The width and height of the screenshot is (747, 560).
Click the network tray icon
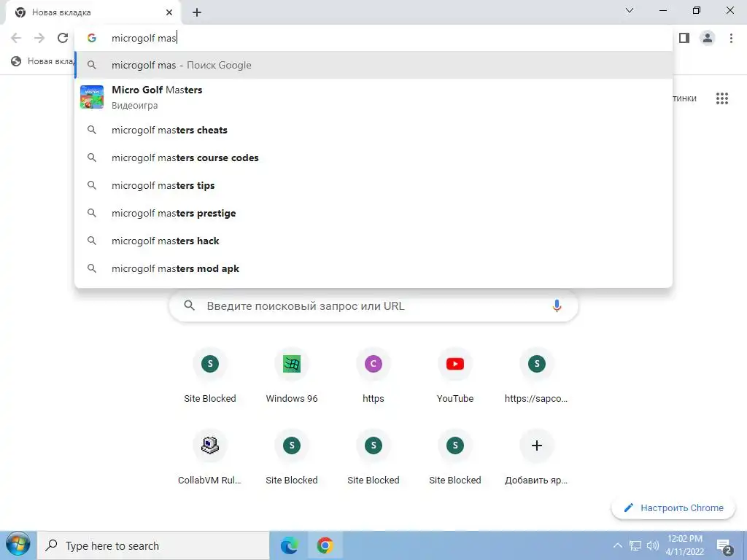coord(635,545)
